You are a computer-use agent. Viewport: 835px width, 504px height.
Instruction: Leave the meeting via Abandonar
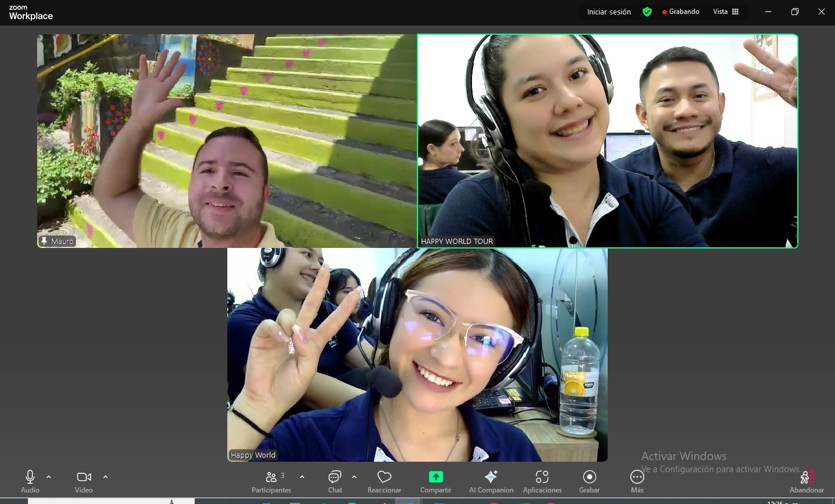pos(807,479)
